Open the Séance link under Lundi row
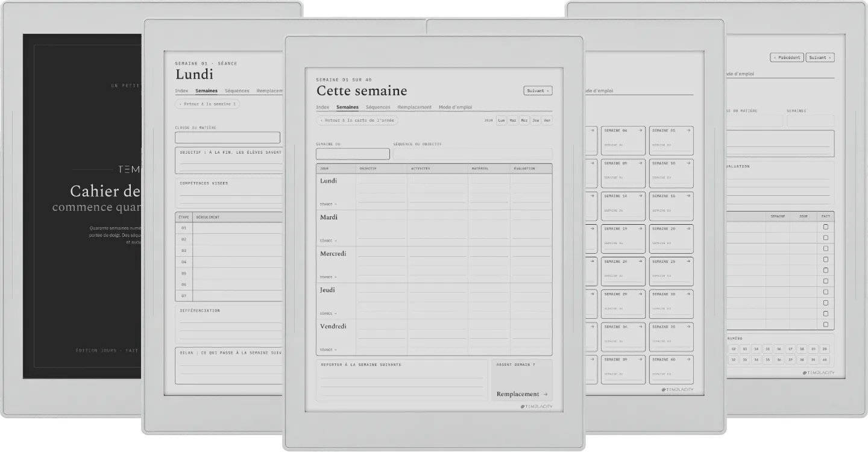The image size is (868, 452). 329,204
